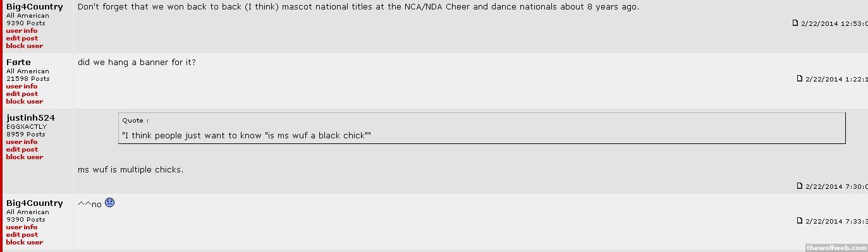Open user info for Førte
Screen dimensions: 868x252
pyautogui.click(x=21, y=86)
